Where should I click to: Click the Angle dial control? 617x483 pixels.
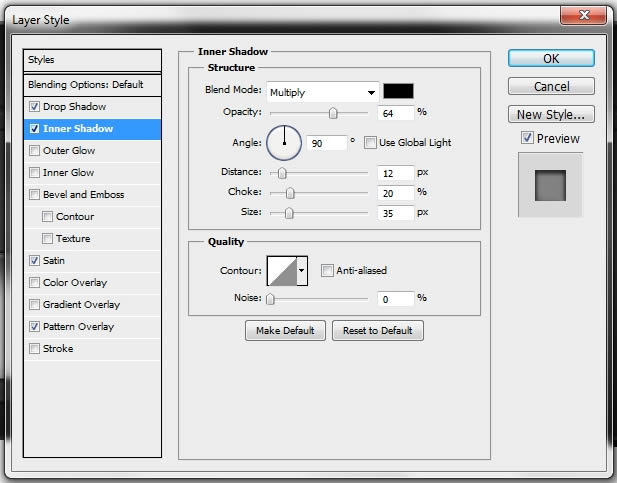tap(284, 143)
